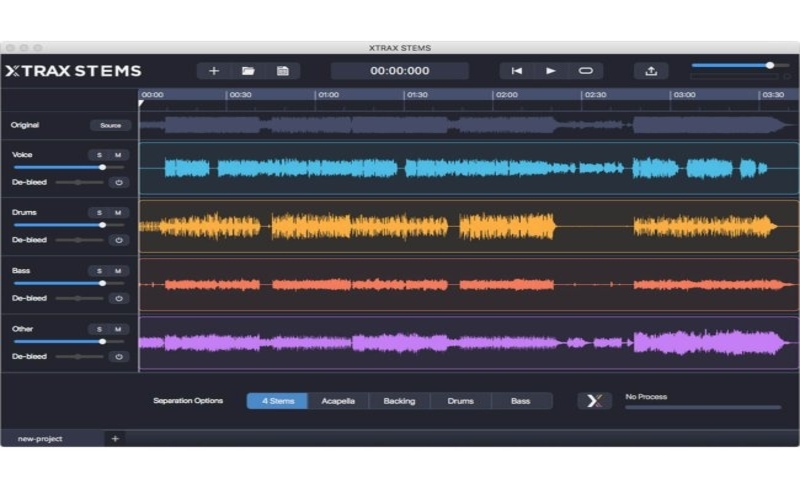Mute the Other track

[118, 329]
